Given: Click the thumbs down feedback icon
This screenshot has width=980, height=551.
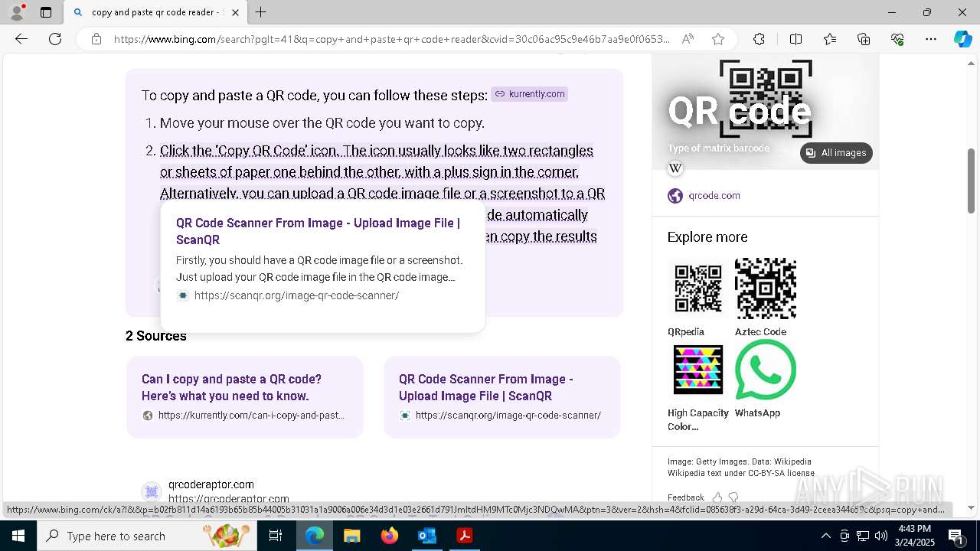Looking at the screenshot, I should [x=733, y=497].
